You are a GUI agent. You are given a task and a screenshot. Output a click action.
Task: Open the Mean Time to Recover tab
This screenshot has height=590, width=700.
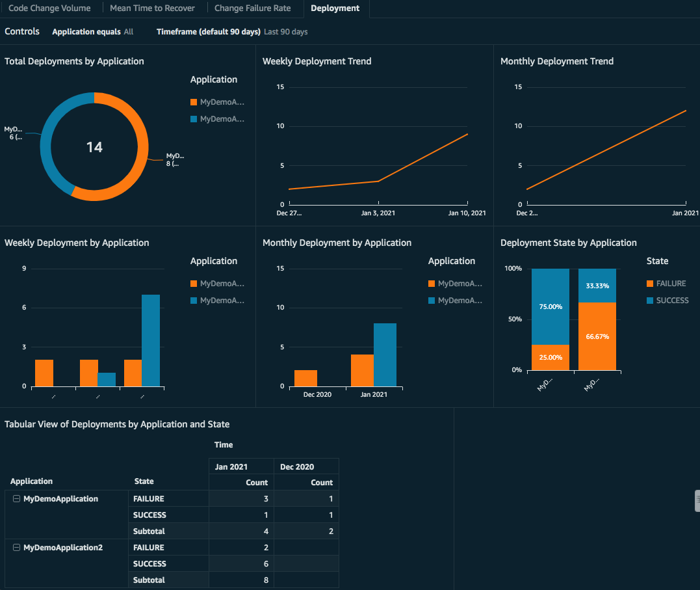(x=152, y=8)
